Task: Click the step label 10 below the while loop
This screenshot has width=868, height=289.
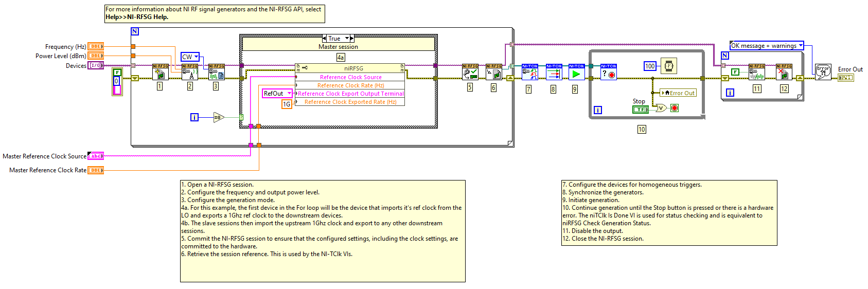Action: [x=642, y=129]
